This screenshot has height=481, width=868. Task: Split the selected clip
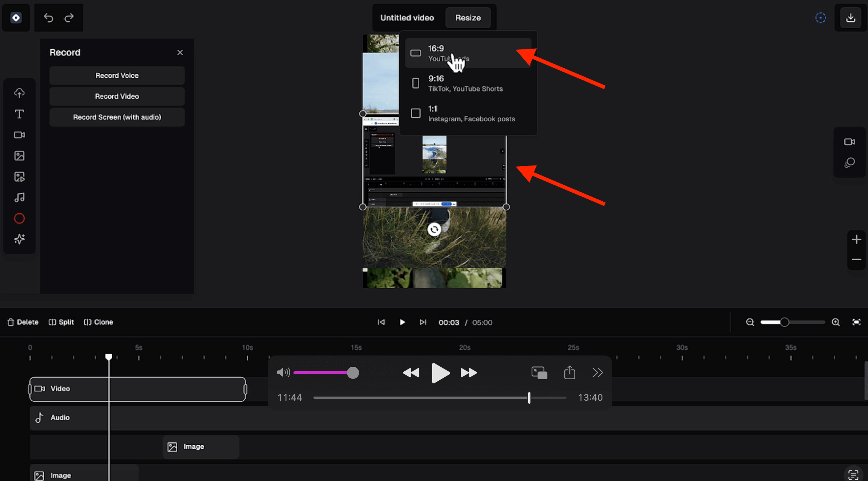(x=61, y=322)
